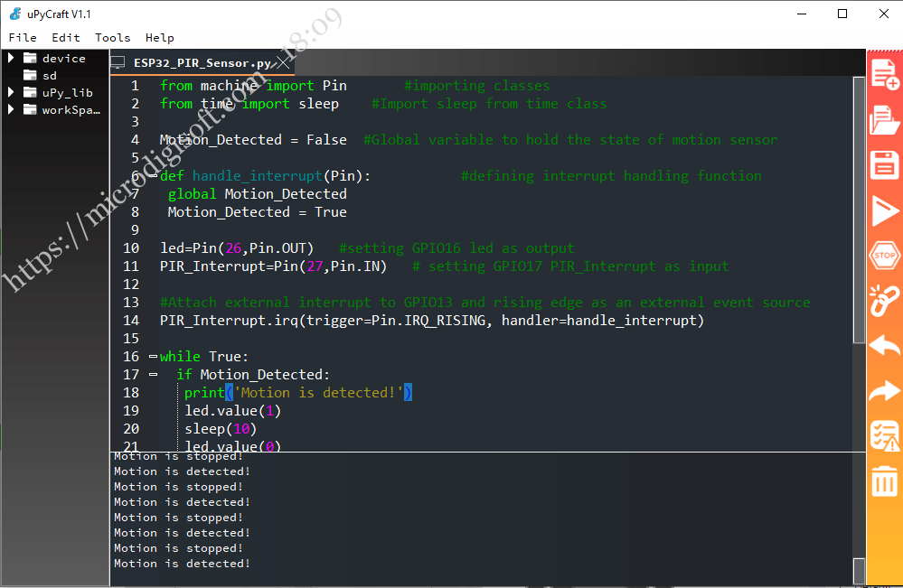Clear the console with trash icon

pyautogui.click(x=884, y=481)
